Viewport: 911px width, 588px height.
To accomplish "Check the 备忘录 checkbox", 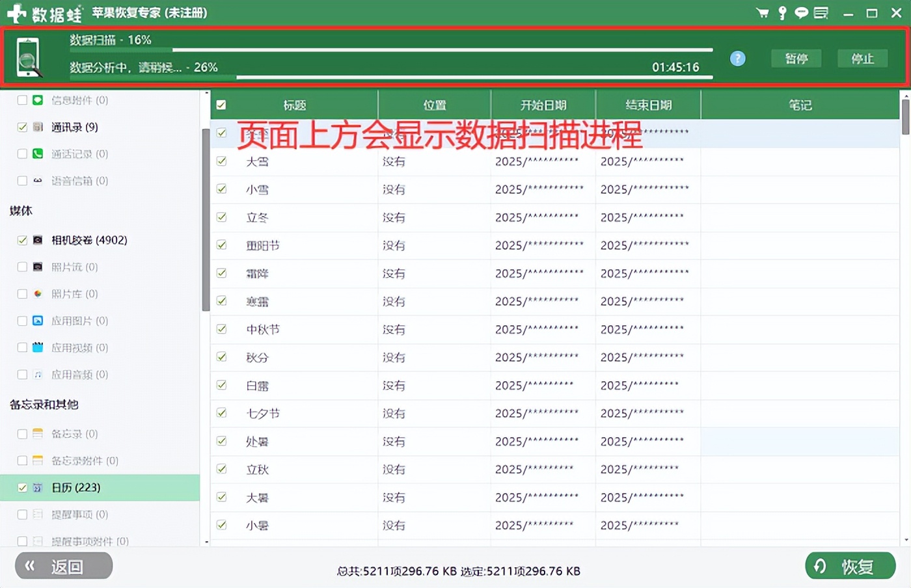I will click(x=21, y=434).
